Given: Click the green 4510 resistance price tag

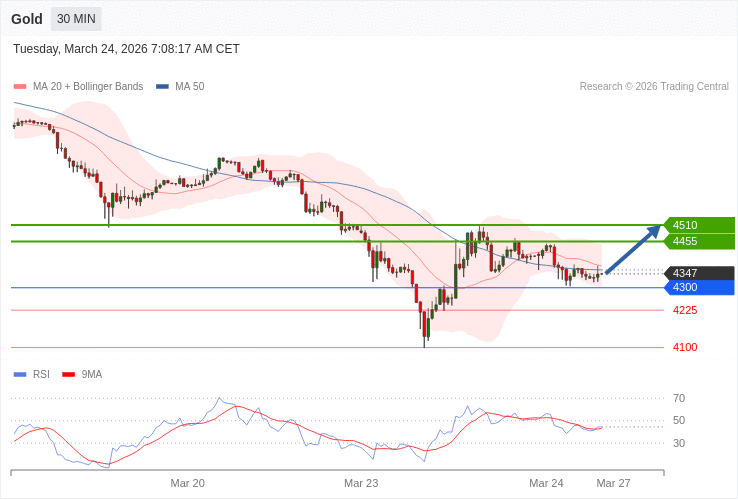Looking at the screenshot, I should click(698, 225).
